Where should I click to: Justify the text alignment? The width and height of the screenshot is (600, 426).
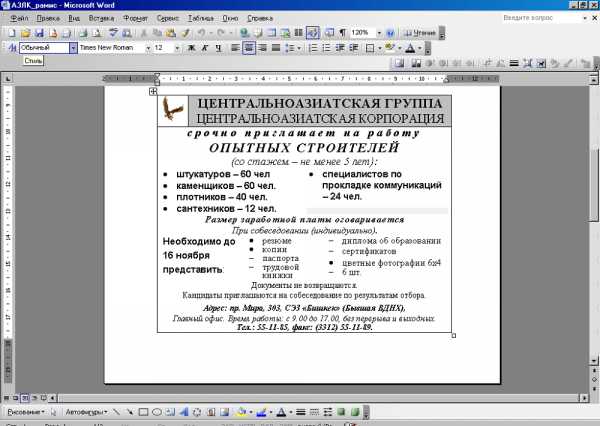(276, 48)
